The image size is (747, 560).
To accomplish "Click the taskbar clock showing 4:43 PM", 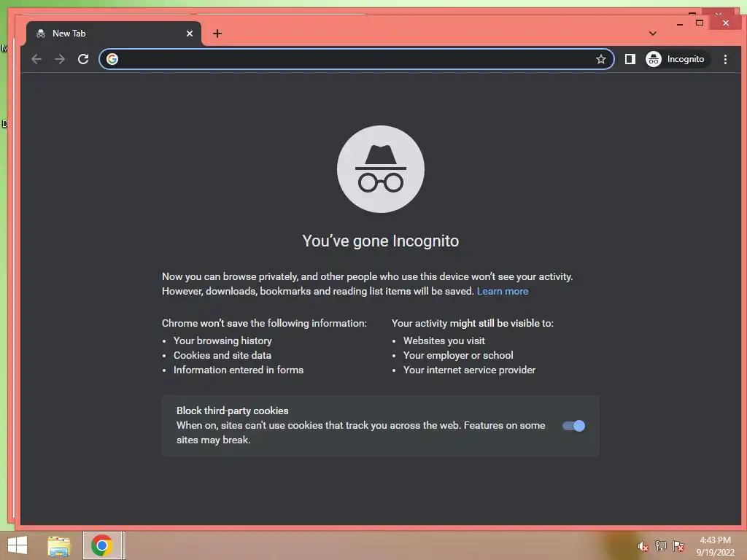I will [x=715, y=546].
